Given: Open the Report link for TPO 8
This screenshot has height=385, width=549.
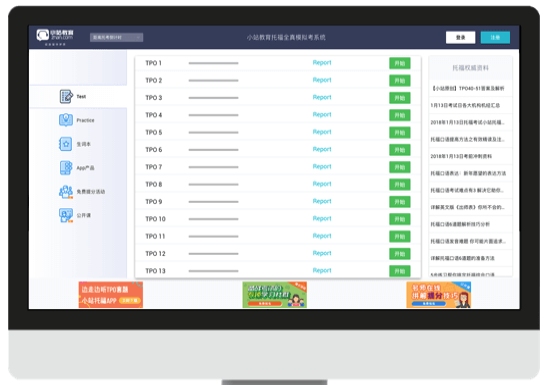Looking at the screenshot, I should tap(322, 184).
